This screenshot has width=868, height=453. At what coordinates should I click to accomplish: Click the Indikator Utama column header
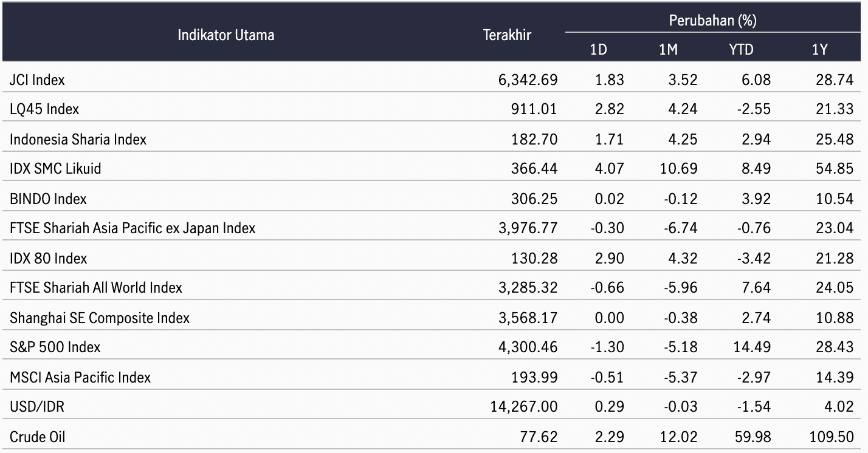pos(226,35)
